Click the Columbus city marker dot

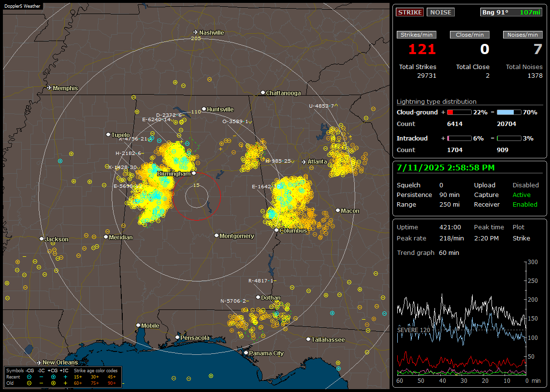(276, 230)
